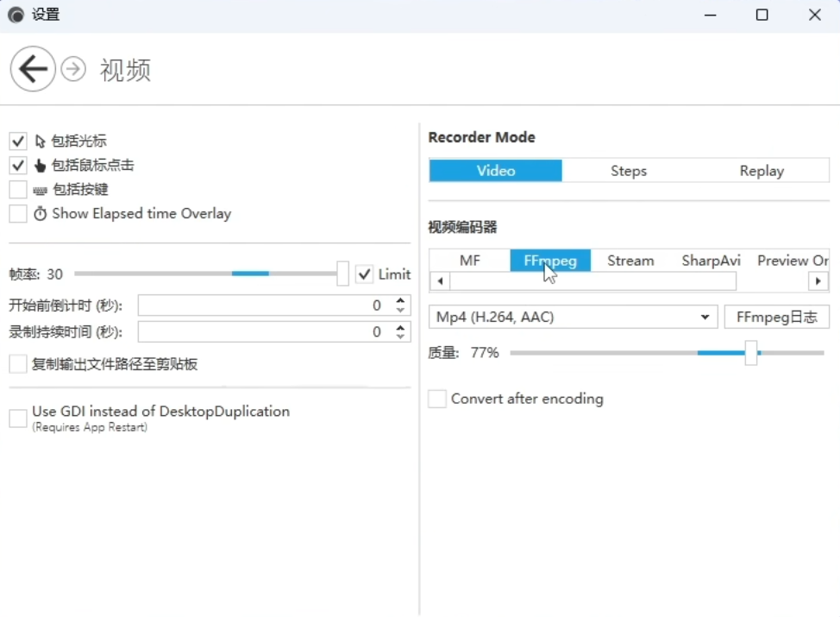This screenshot has height=617, width=840.
Task: Uncheck the 包括光标 checkbox
Action: pyautogui.click(x=18, y=141)
